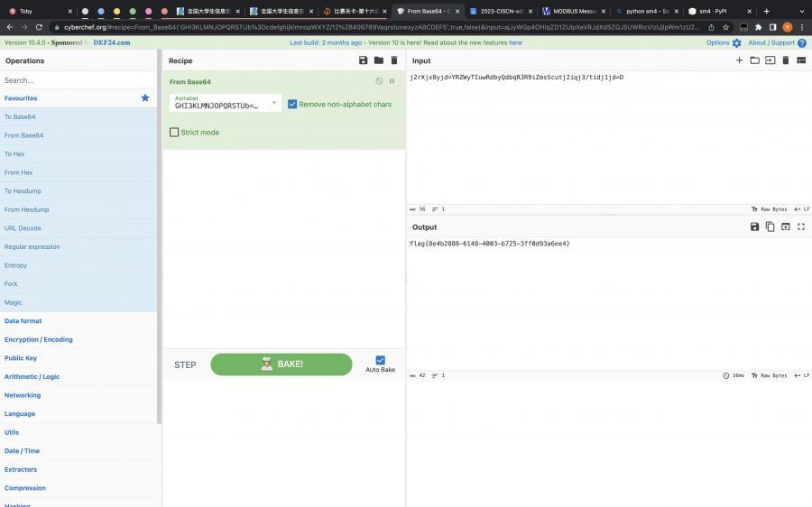Change input Raw Bytes encoding

click(770, 209)
